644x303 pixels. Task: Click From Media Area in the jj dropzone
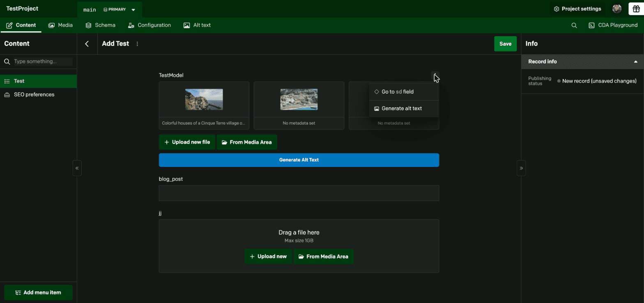[324, 257]
